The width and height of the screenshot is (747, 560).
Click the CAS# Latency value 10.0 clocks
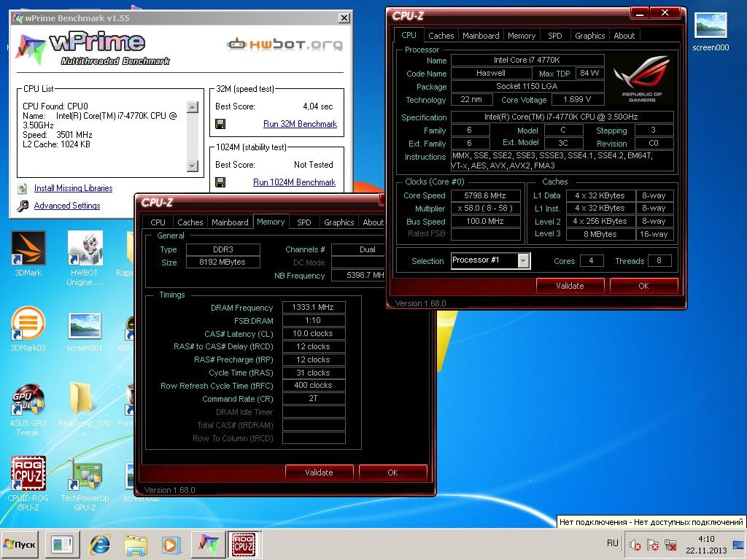(x=313, y=333)
